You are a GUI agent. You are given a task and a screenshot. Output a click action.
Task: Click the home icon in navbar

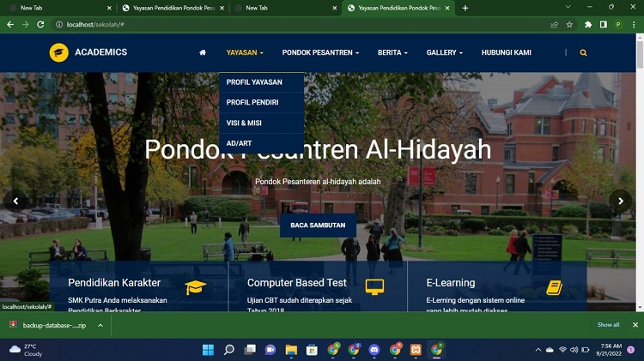203,52
